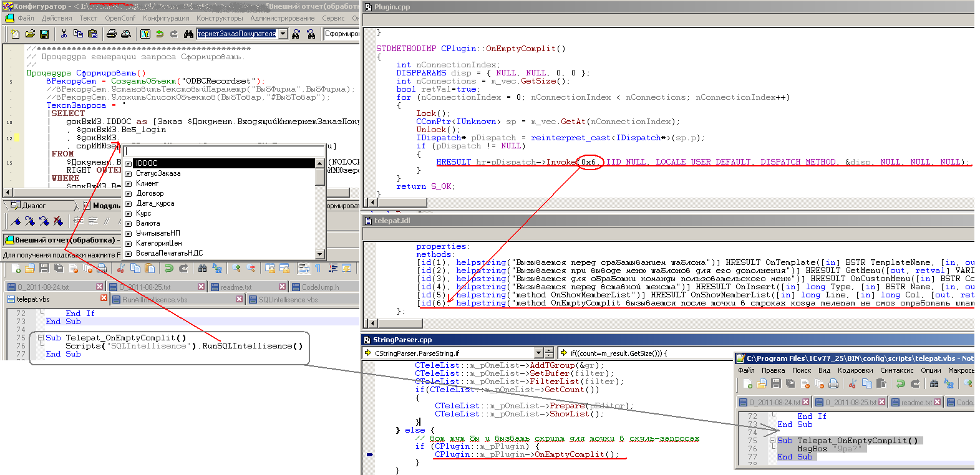Click the Zoom In magnifier in Notepad++ toolbar
The width and height of the screenshot is (980, 475).
pos(236,268)
